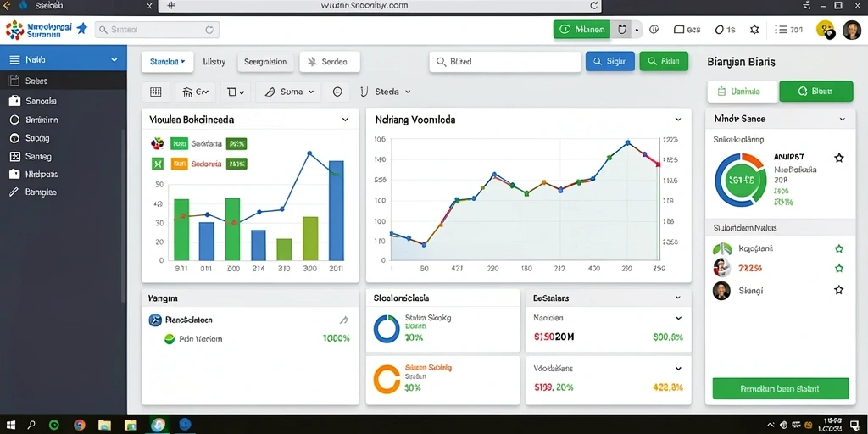Open the star bookmark icon in top bar
Screen dimensions: 868x434
pos(754,30)
